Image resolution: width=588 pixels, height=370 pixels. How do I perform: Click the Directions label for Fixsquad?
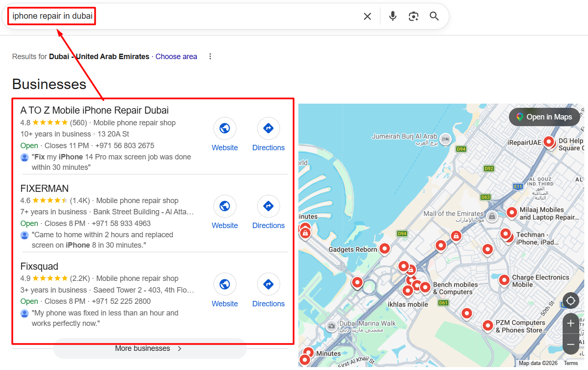coord(268,304)
